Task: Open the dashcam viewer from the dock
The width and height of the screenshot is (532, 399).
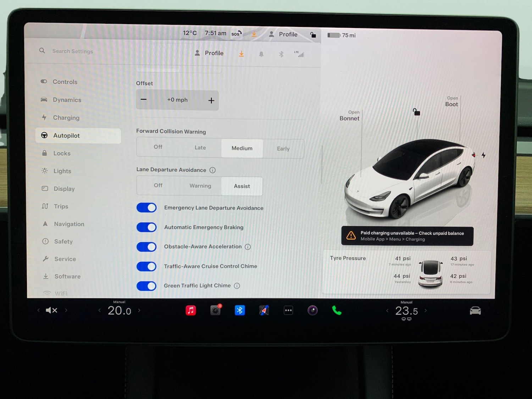Action: [x=215, y=310]
